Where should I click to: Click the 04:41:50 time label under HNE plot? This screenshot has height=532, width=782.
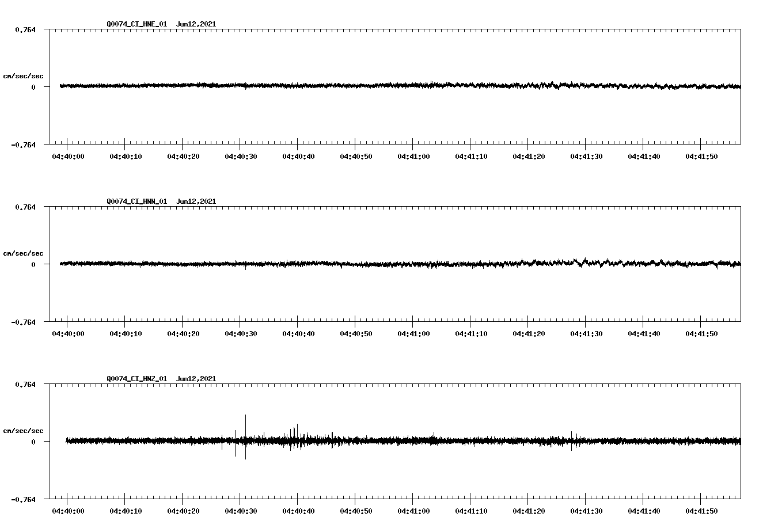tap(701, 157)
